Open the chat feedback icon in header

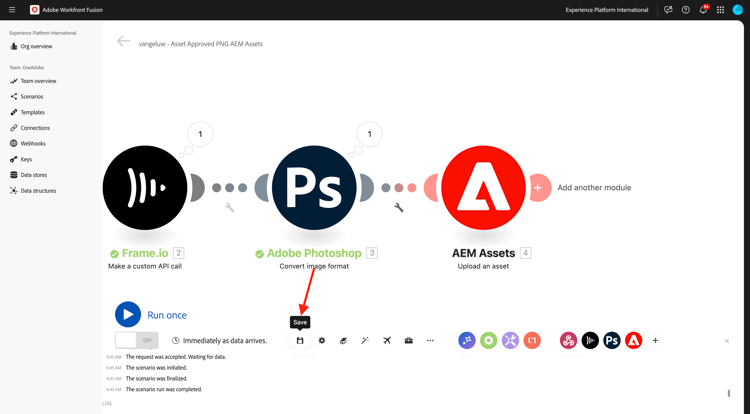click(x=668, y=10)
